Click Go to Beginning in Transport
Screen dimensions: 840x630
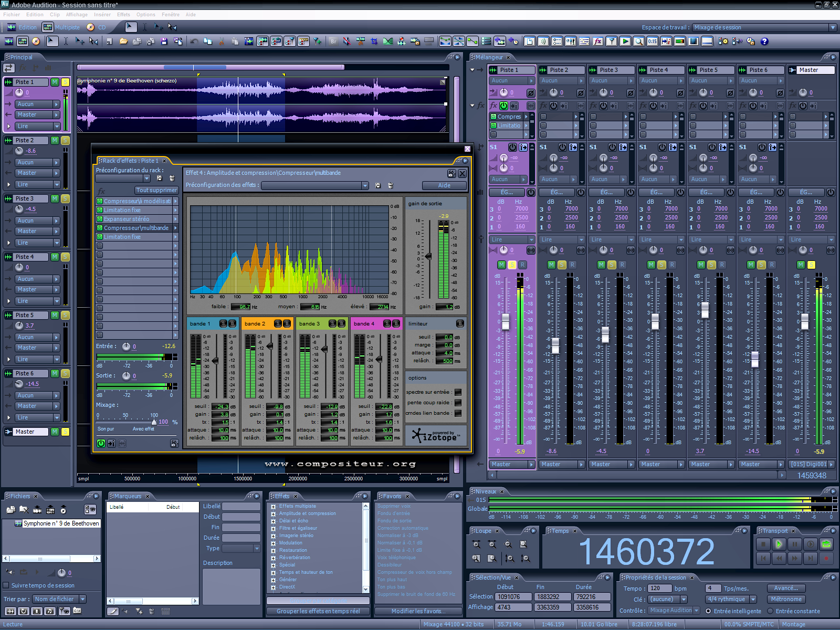point(763,558)
